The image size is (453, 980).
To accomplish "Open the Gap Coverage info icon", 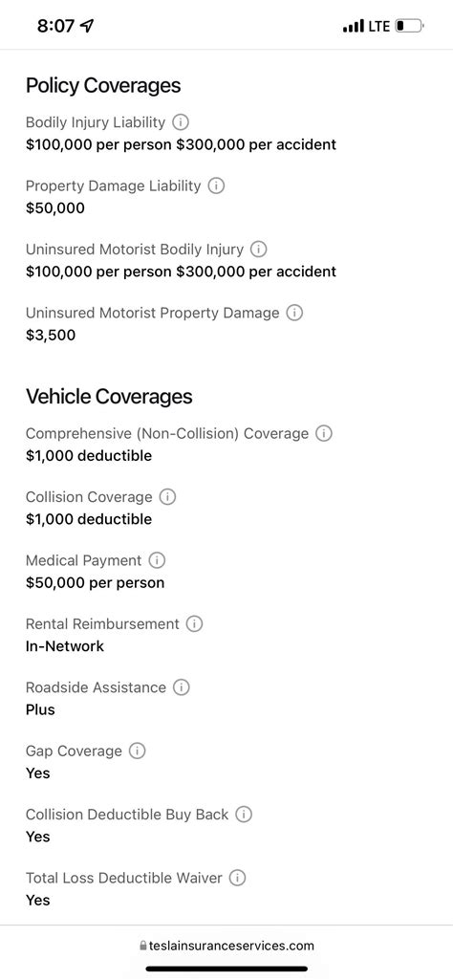I will (x=137, y=751).
